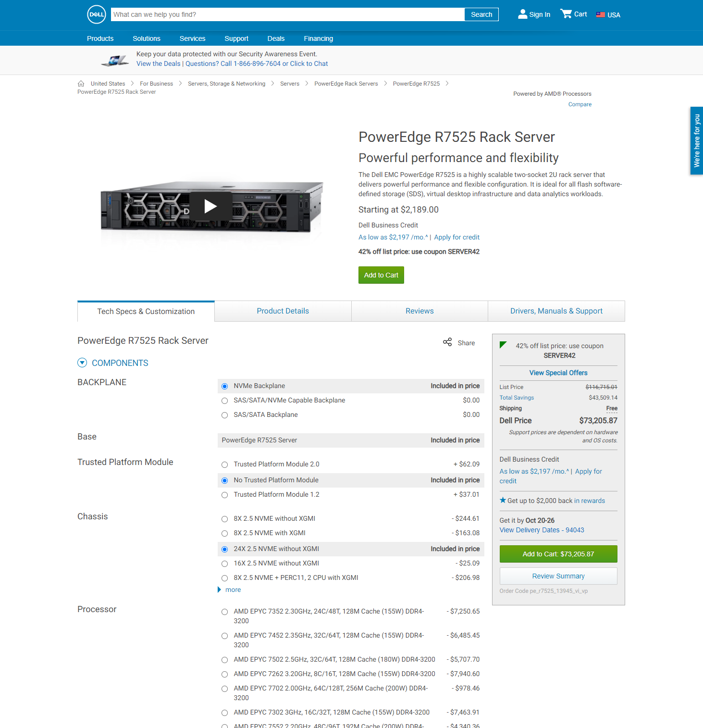703x728 pixels.
Task: Select AMD EPYC 7502 processor
Action: pos(224,660)
